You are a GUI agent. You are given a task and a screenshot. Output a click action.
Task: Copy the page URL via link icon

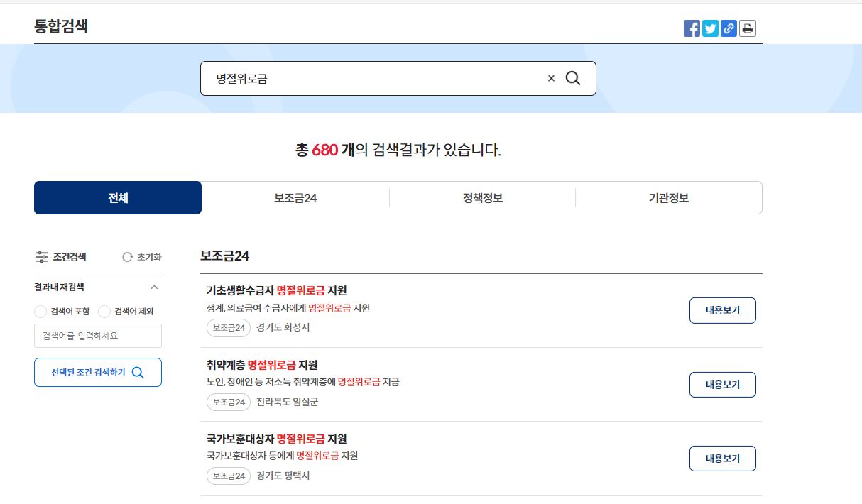point(729,28)
